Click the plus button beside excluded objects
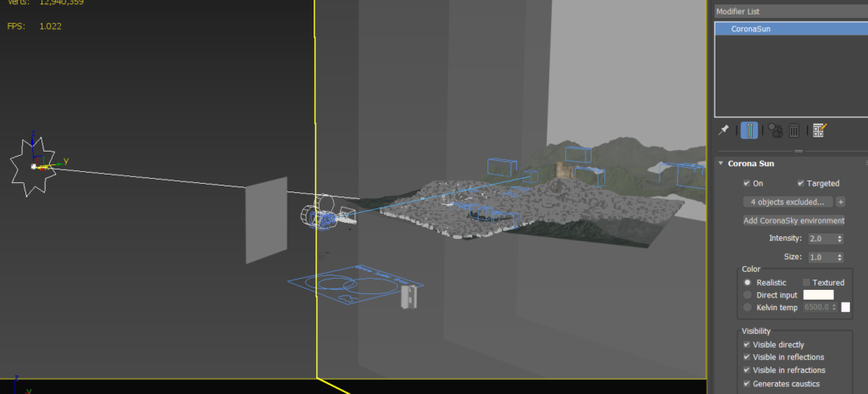The height and width of the screenshot is (394, 868). pos(840,202)
